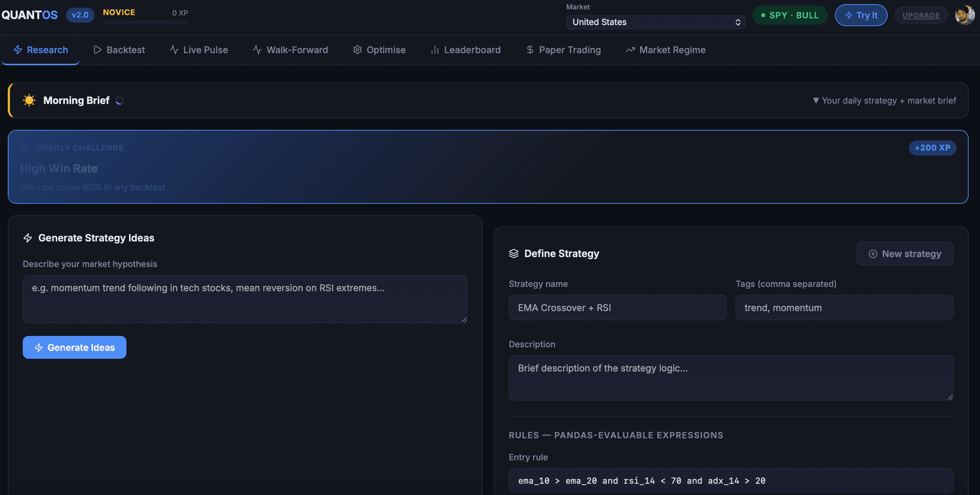Click the NOVICE level label
The image size is (980, 495).
coord(119,12)
